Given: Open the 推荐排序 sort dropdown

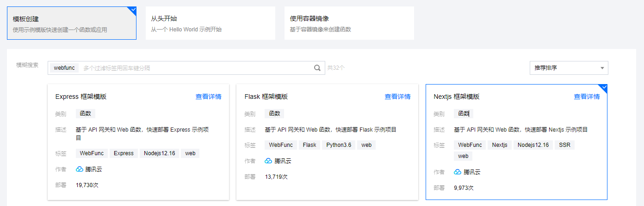Looking at the screenshot, I should (x=569, y=68).
